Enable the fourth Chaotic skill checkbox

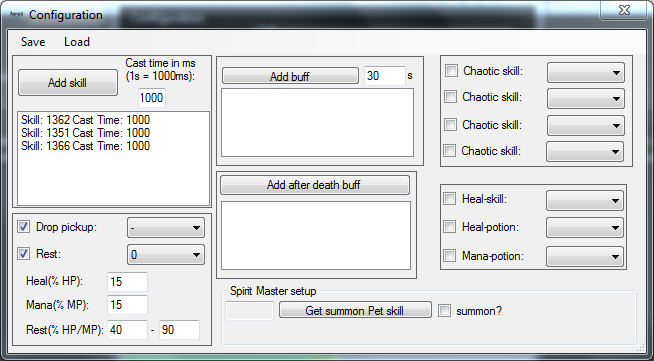pyautogui.click(x=450, y=150)
